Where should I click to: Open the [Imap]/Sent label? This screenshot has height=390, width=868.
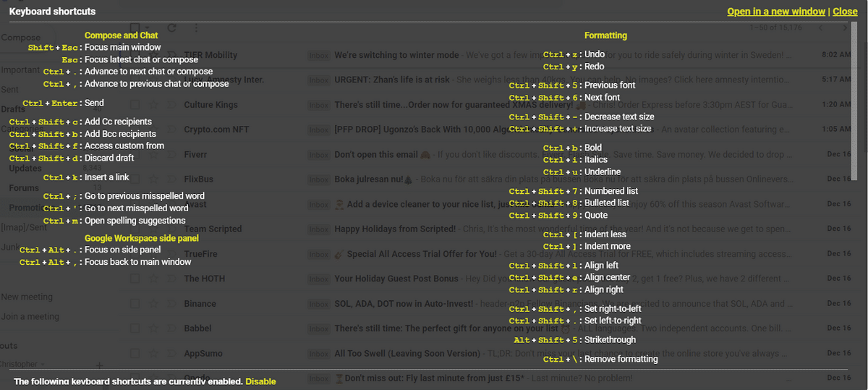[24, 227]
